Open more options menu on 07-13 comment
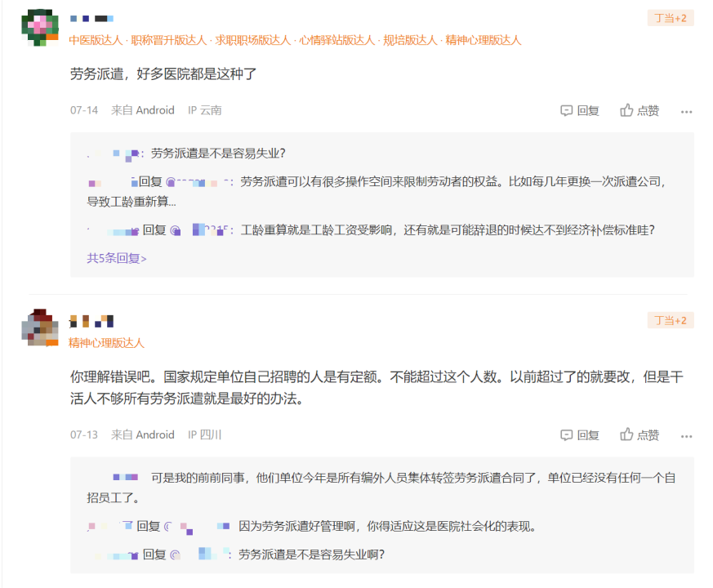 pyautogui.click(x=686, y=436)
